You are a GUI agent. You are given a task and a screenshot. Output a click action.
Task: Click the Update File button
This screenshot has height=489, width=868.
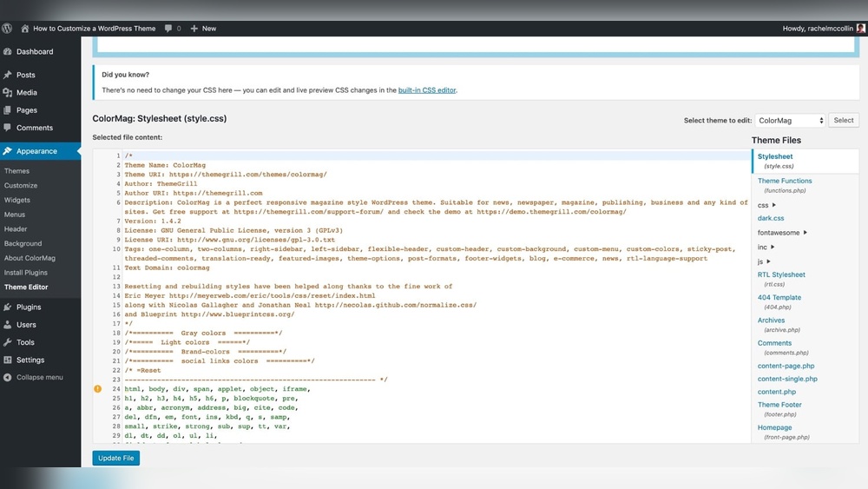click(116, 458)
